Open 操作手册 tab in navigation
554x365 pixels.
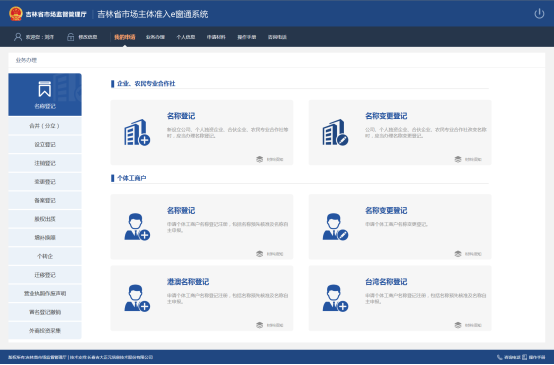click(247, 37)
